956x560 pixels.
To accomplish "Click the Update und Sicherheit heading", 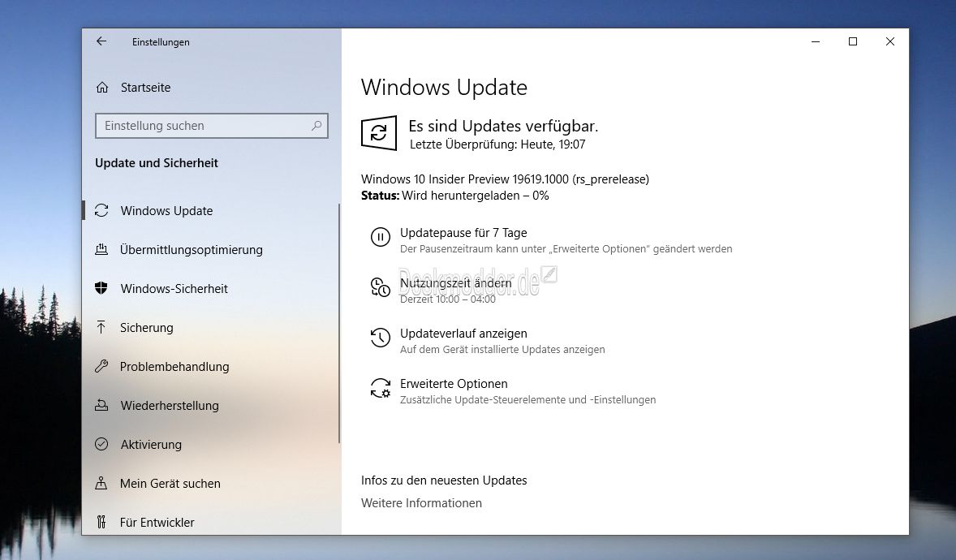I will 157,163.
